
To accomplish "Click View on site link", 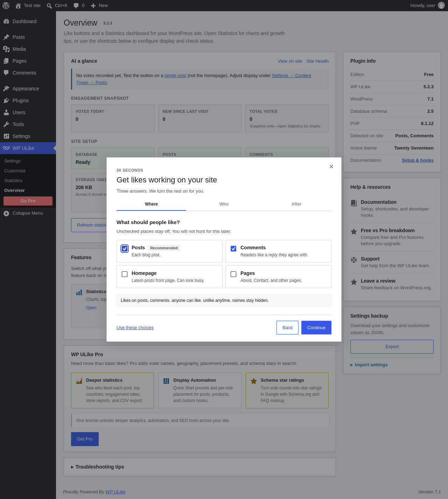I will (290, 61).
